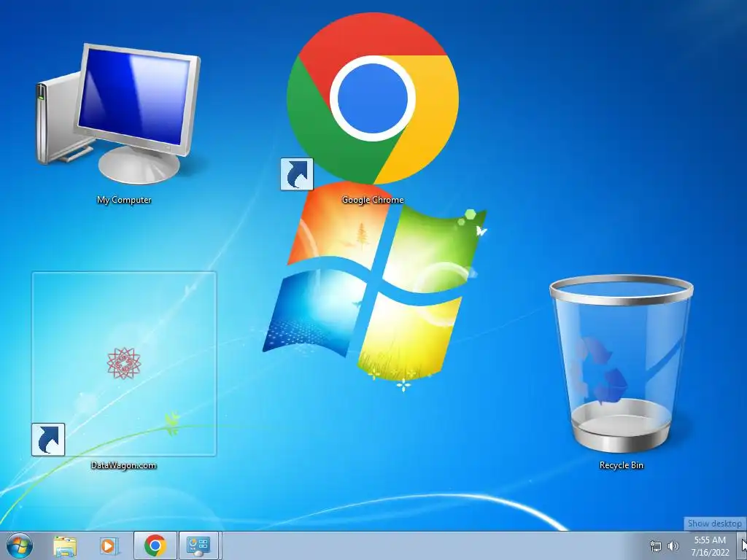Launch Windows Media Player from taskbar
Viewport: 747px width, 560px height.
(x=109, y=545)
